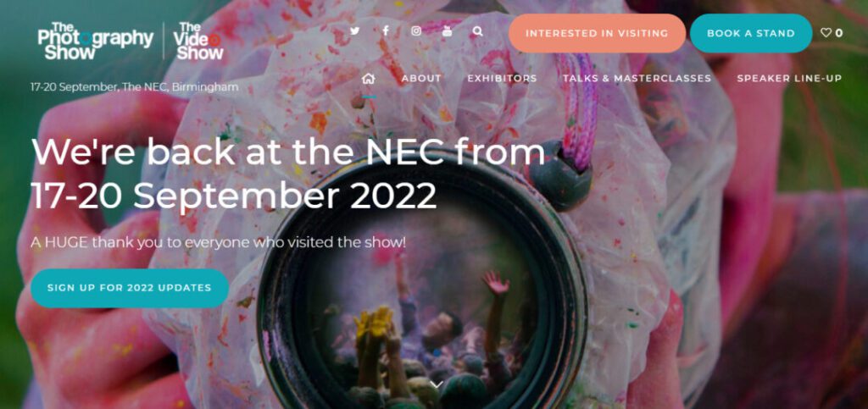
Task: Visit the Instagram profile icon
Action: pyautogui.click(x=416, y=31)
